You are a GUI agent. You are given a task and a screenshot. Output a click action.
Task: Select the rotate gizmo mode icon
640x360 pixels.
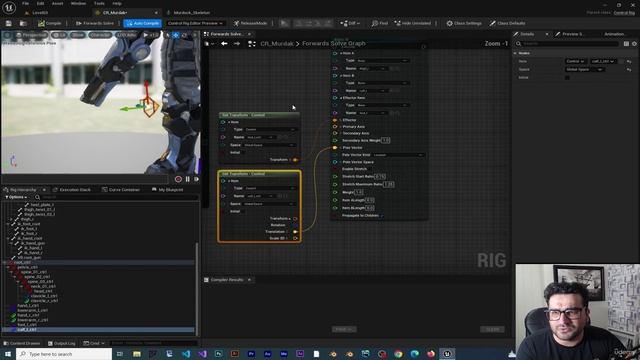pos(184,35)
